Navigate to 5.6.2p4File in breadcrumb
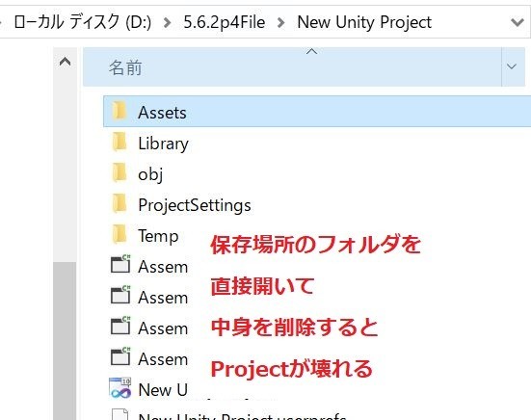Image resolution: width=531 pixels, height=420 pixels. 225,22
